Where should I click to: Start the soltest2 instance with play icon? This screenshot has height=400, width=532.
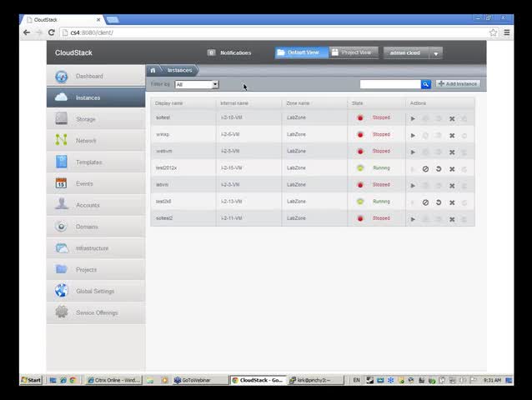(x=413, y=219)
